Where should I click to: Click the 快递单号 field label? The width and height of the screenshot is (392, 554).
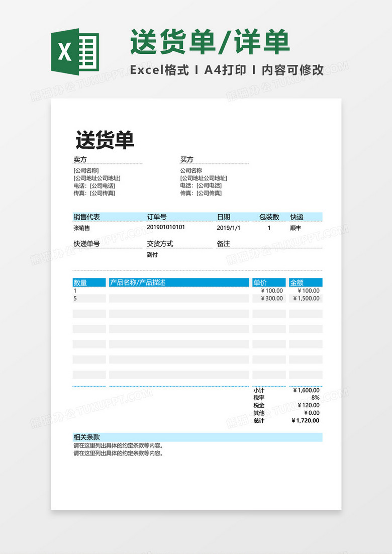point(86,244)
